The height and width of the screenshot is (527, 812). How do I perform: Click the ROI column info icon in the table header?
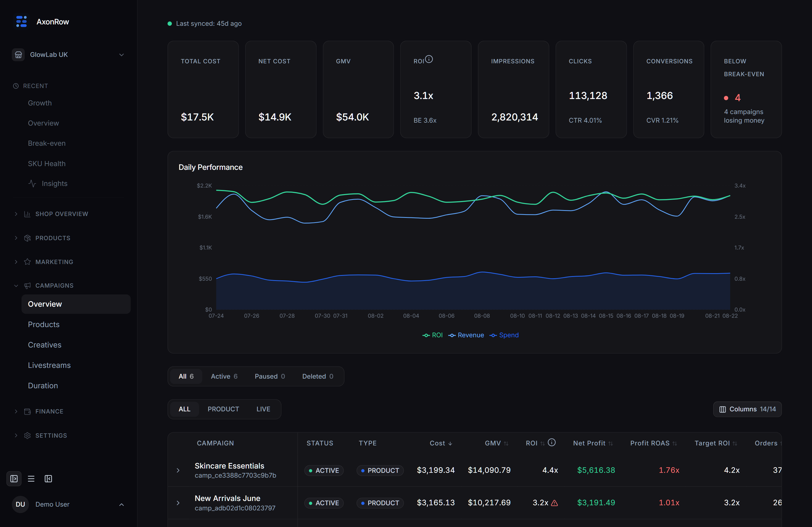coord(552,442)
